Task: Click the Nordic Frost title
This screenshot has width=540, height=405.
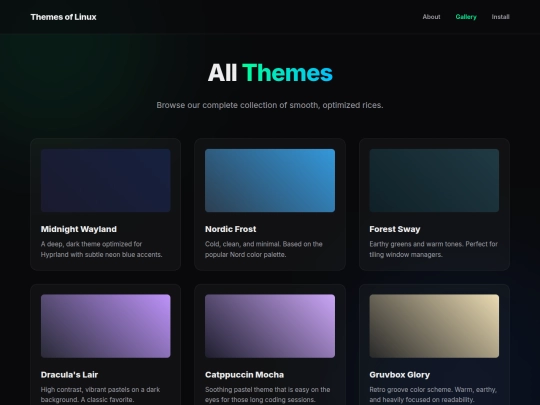Action: tap(230, 229)
